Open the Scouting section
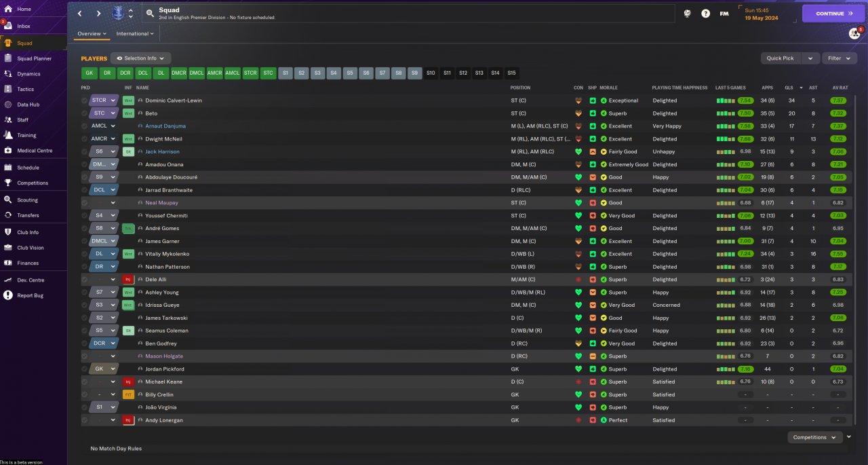The image size is (868, 465). tap(27, 200)
